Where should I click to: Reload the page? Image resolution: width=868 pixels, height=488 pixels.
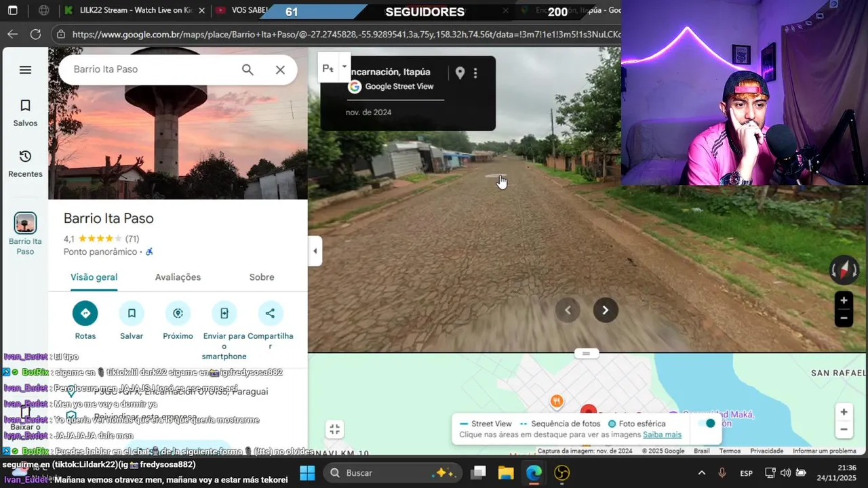pyautogui.click(x=36, y=34)
